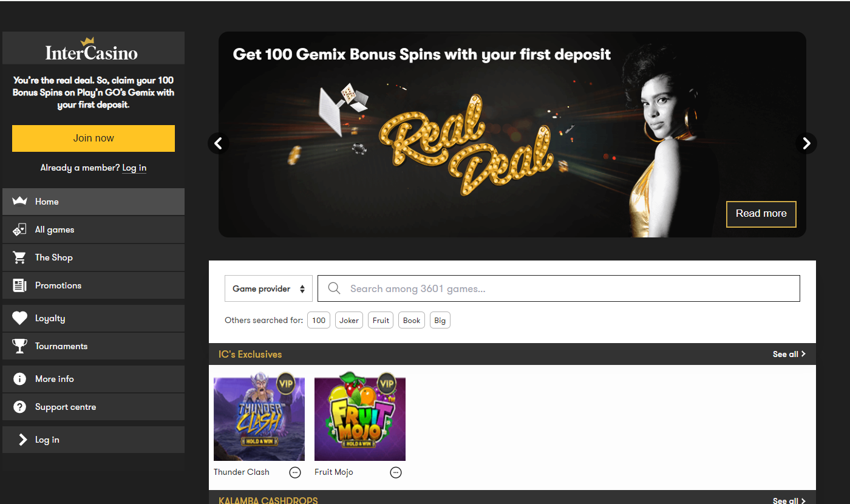Click the Support centre question mark icon
The height and width of the screenshot is (504, 850).
pos(19,407)
